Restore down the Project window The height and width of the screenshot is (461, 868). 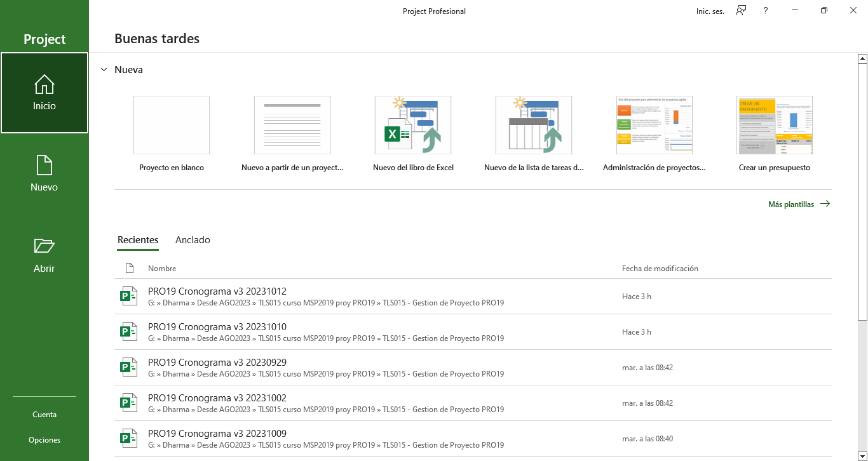pyautogui.click(x=824, y=11)
